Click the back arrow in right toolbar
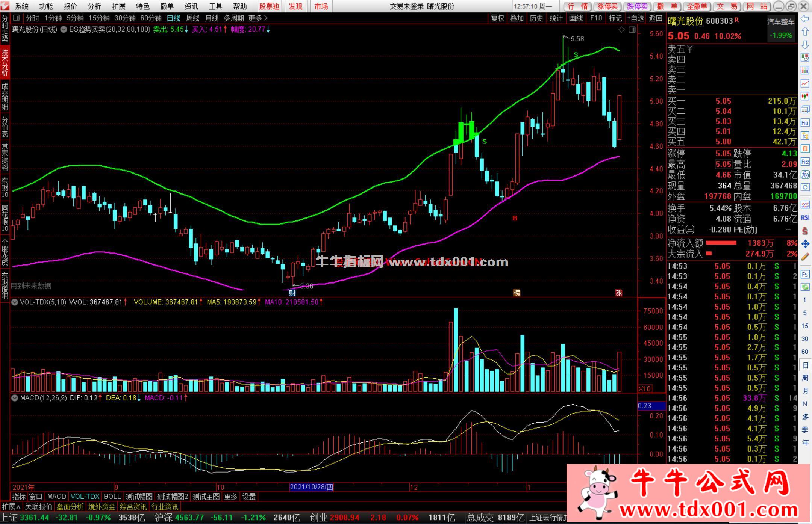Screen dimensions: 812x524 click(805, 19)
